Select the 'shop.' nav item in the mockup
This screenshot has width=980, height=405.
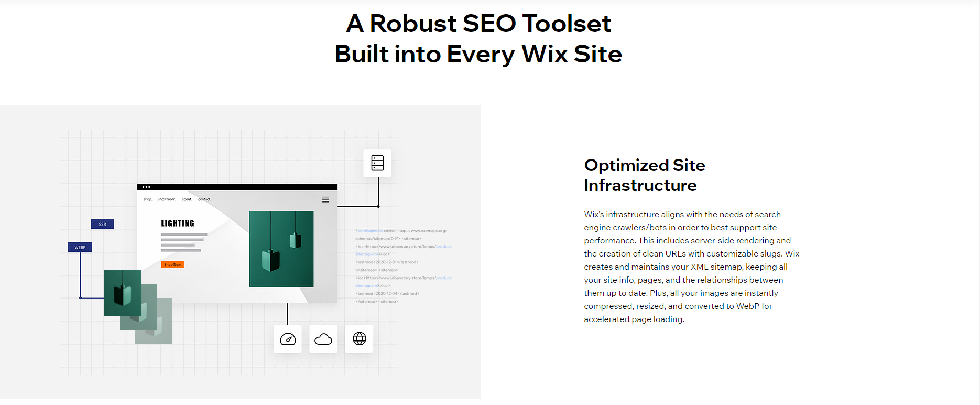[148, 199]
